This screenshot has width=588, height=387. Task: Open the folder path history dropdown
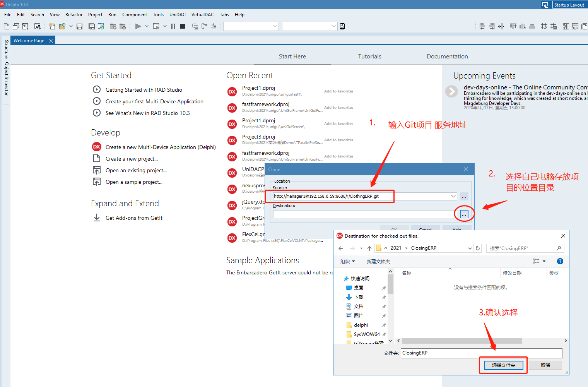pyautogui.click(x=470, y=248)
